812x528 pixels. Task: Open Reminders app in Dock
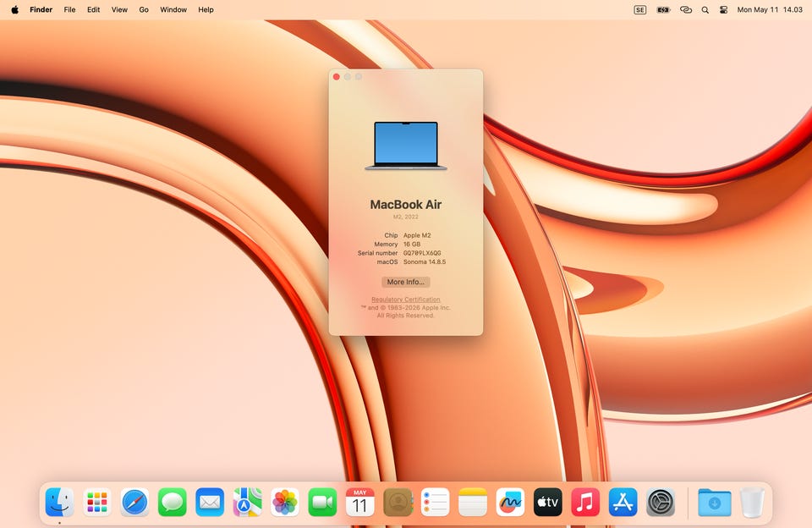pos(435,502)
